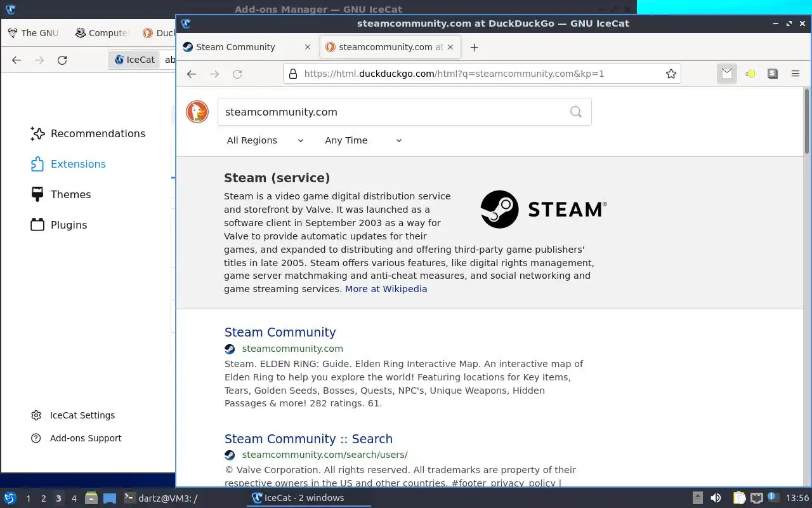Image resolution: width=812 pixels, height=508 pixels.
Task: Click the page vertical scrollbar
Action: pos(807,121)
